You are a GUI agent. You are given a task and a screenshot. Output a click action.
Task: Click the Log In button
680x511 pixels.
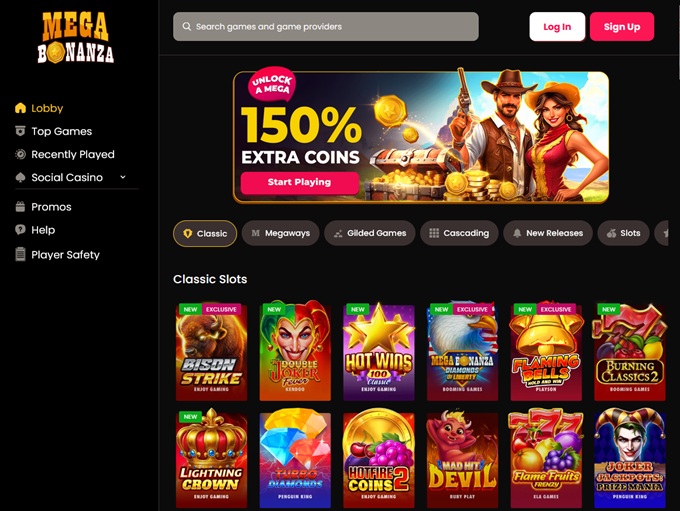click(557, 27)
